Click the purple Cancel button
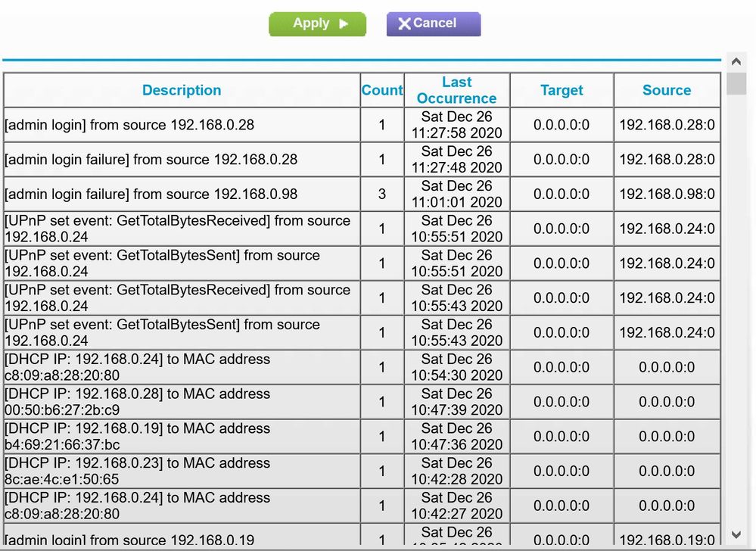Screen dimensions: 756x551 click(x=434, y=24)
